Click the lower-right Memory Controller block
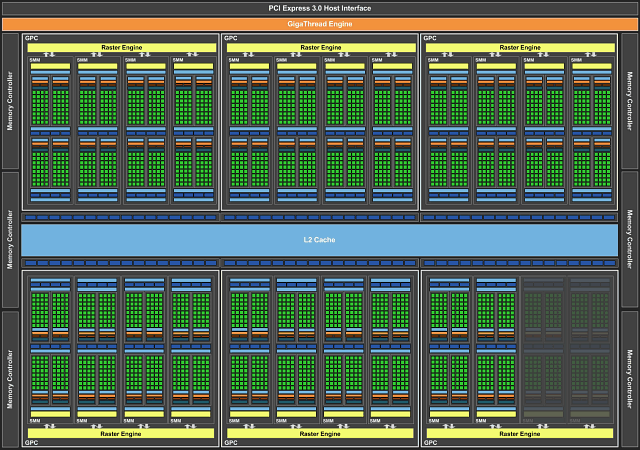 pyautogui.click(x=629, y=379)
